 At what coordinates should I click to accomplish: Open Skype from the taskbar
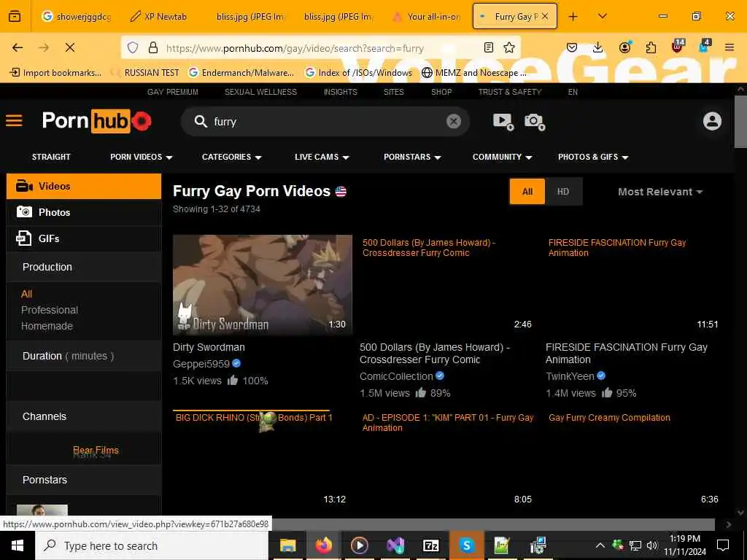coord(466,545)
